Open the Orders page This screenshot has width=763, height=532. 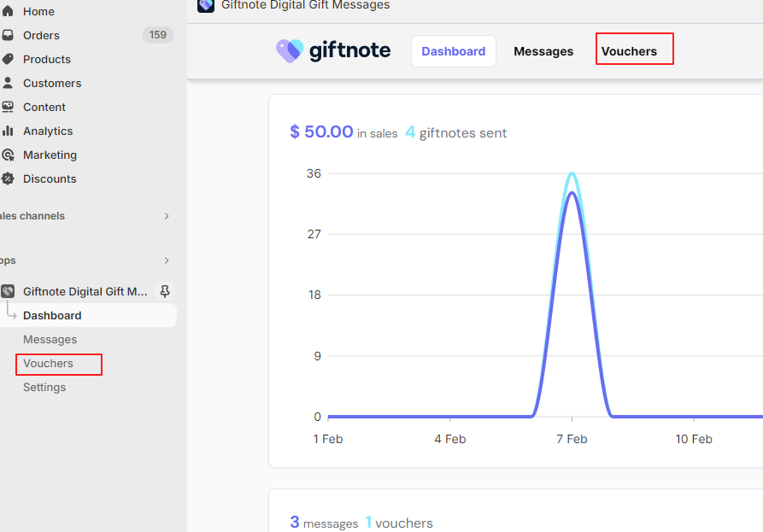click(41, 35)
